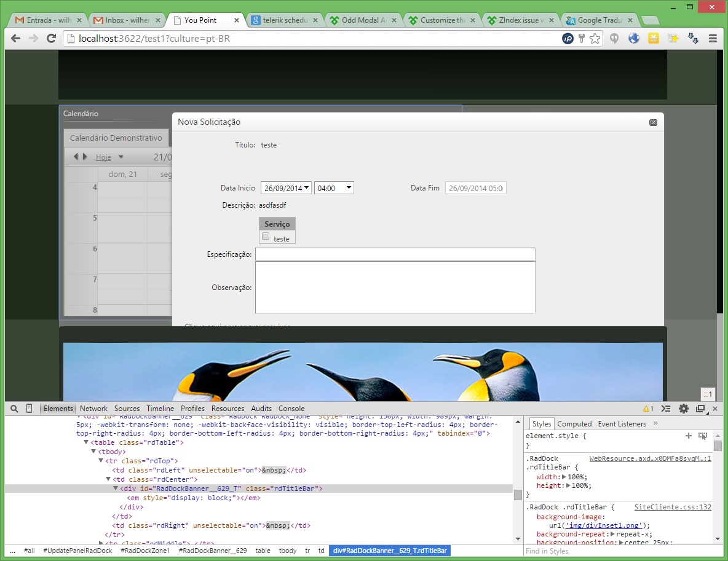Select Calendário Demonstrativo tab
This screenshot has height=561, width=728.
coord(116,138)
